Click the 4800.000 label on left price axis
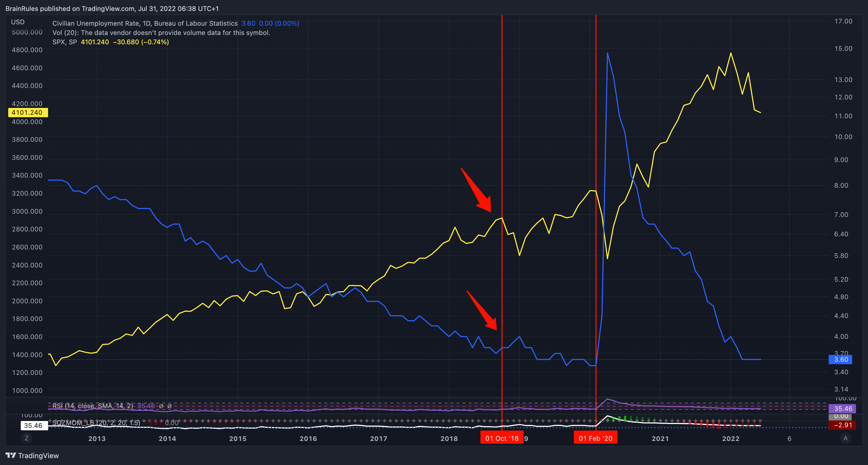This screenshot has width=868, height=465. [27, 50]
